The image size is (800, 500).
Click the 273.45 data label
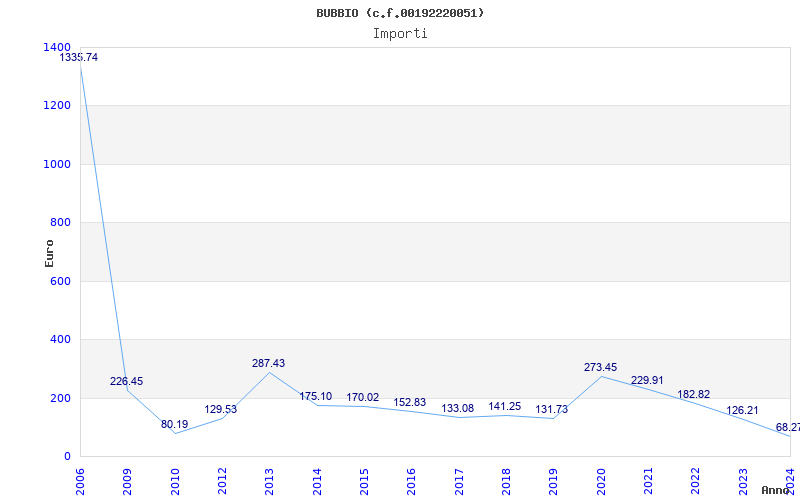[601, 367]
